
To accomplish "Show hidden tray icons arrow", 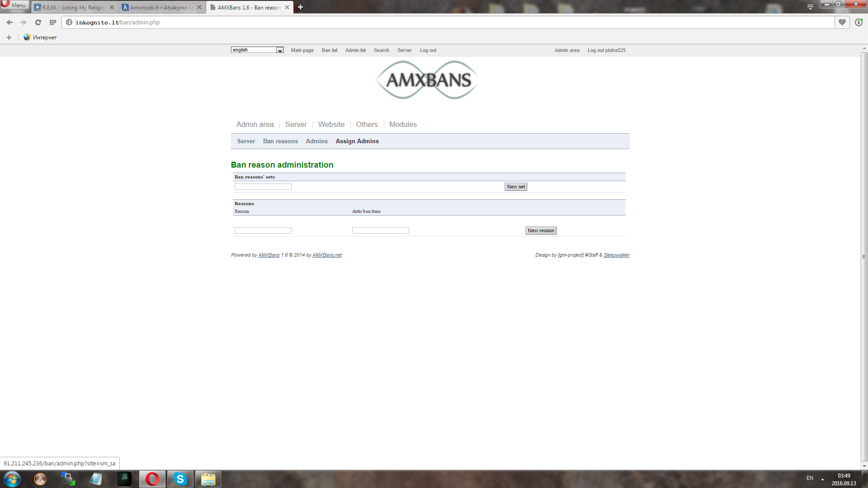I will pos(822,479).
